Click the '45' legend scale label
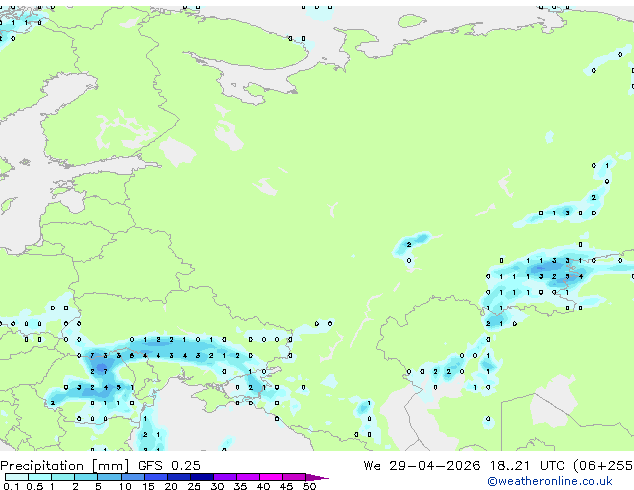634x490 pixels. (286, 486)
